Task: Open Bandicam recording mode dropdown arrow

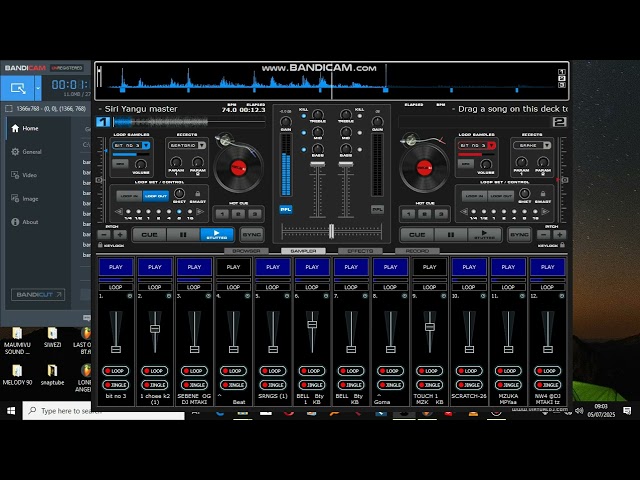Action: pos(38,88)
